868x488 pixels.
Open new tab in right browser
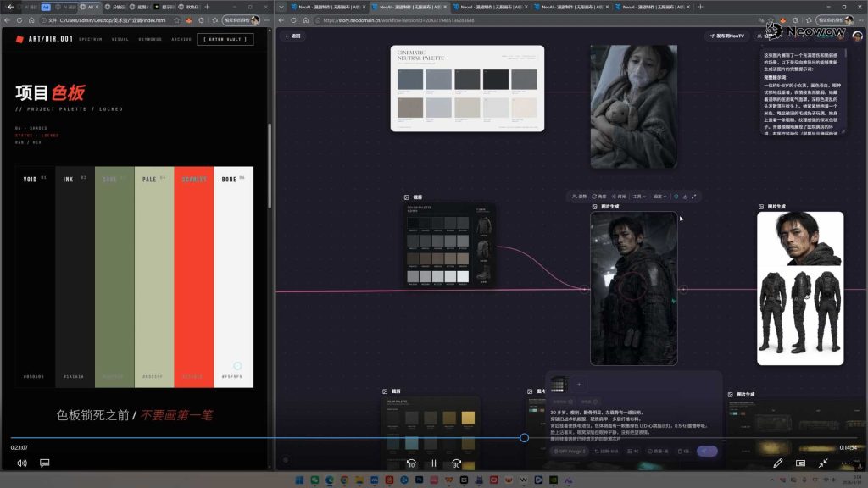coord(700,7)
